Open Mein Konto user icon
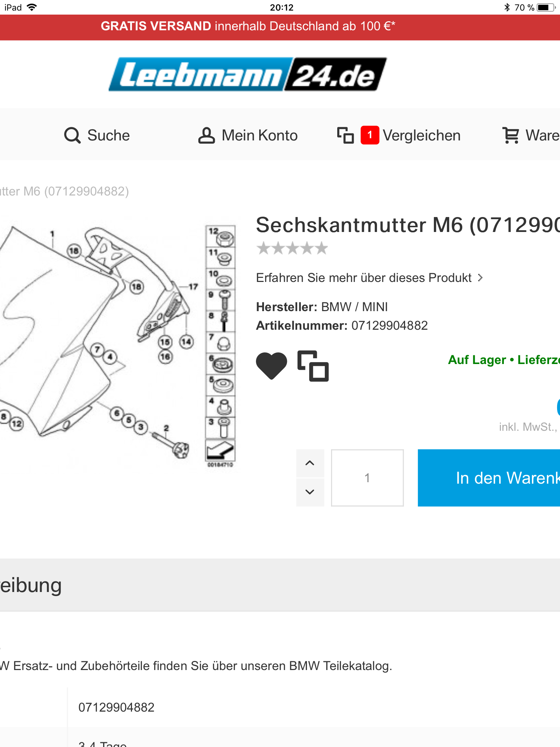The image size is (560, 747). pos(206,135)
